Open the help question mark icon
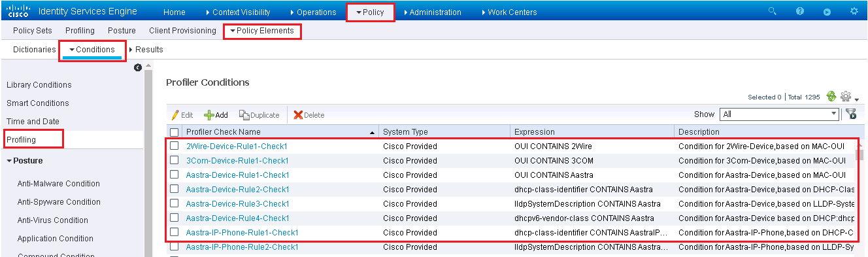This screenshot has height=257, width=868. coord(800,11)
